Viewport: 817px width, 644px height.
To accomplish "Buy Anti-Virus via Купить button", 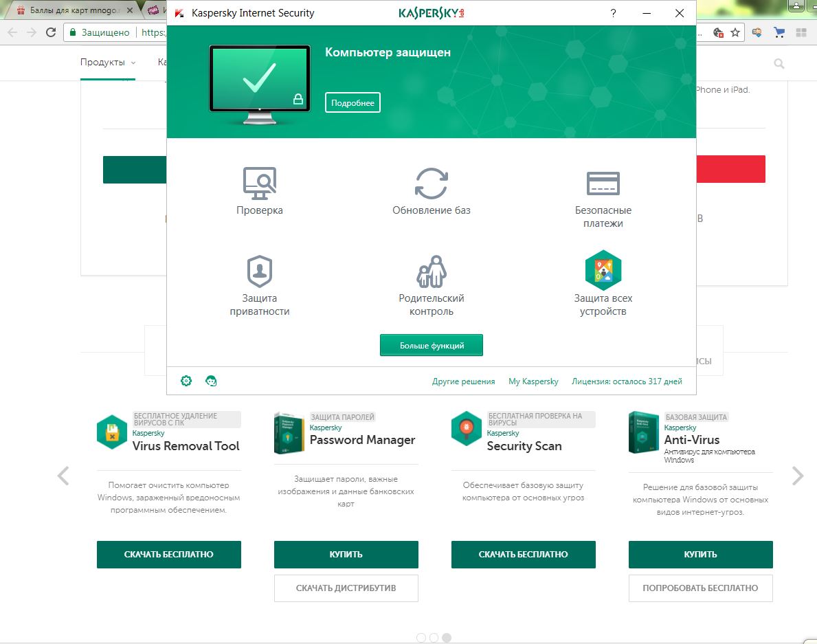I will 700,555.
